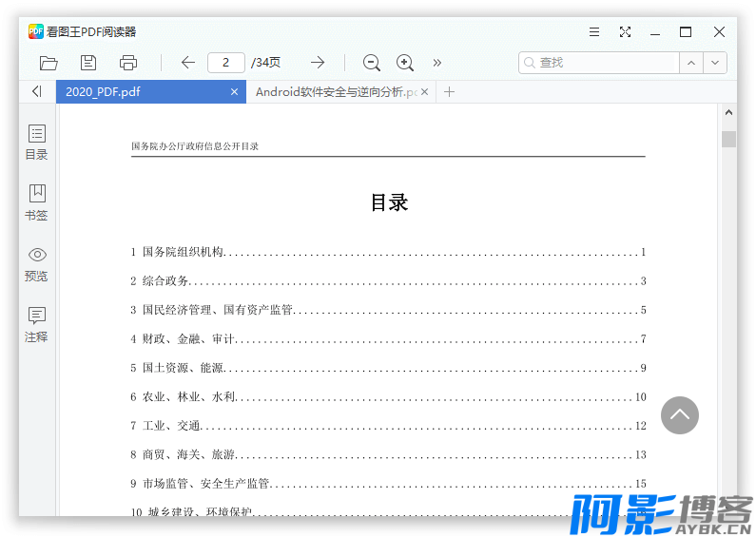This screenshot has width=756, height=537.
Task: Click the page number input field
Action: click(x=226, y=63)
